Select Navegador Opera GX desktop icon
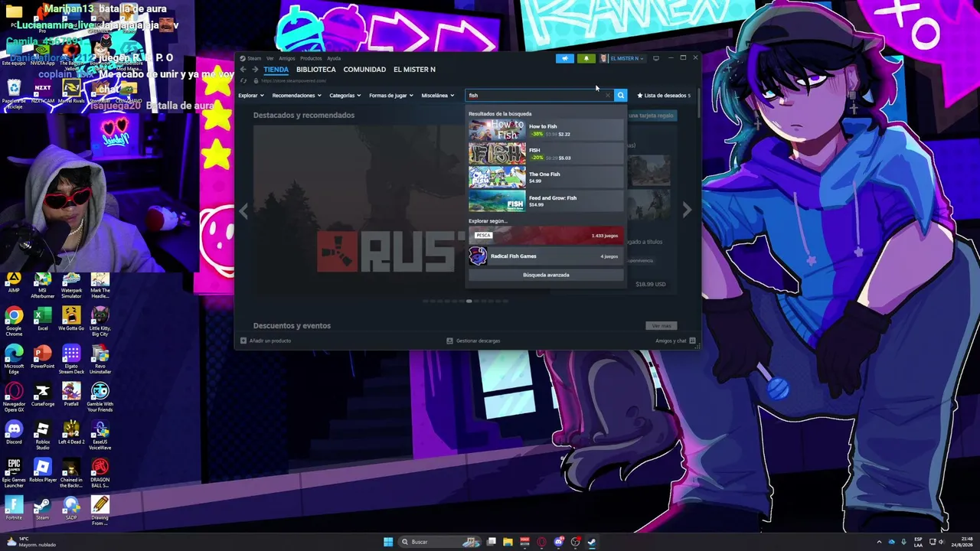Viewport: 980px width, 551px height. coord(14,398)
